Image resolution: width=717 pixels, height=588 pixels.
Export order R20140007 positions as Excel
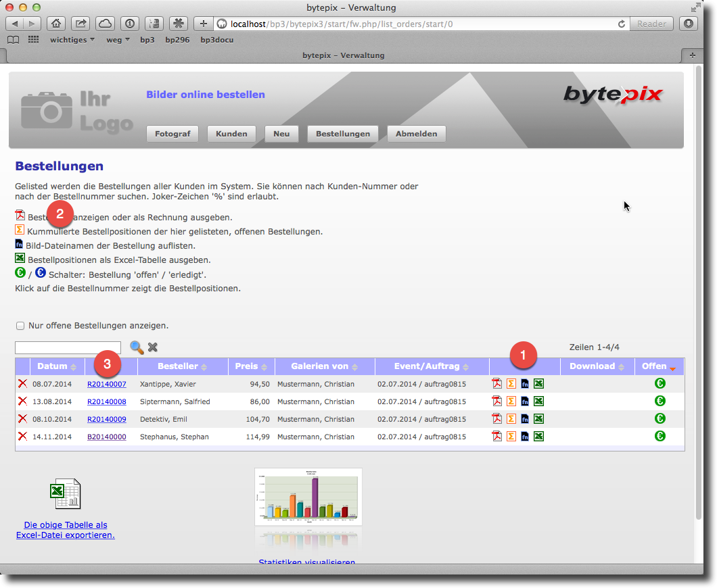coord(538,383)
